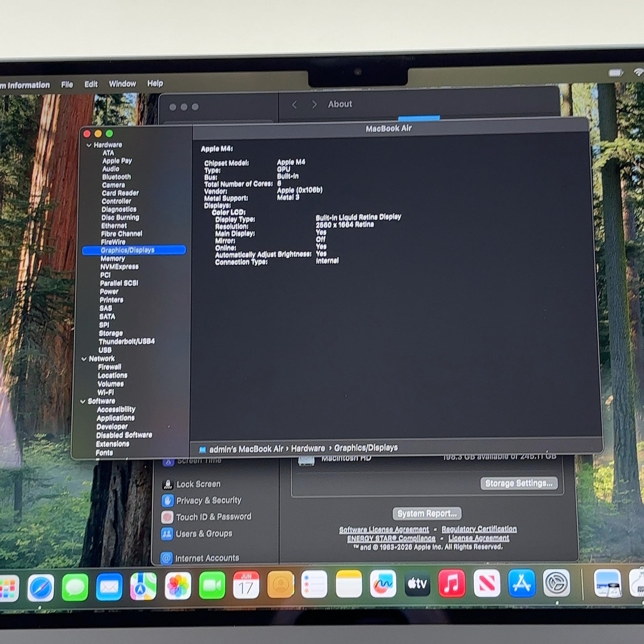The image size is (644, 644).
Task: Open the Regulatory Certification link
Action: pos(479,529)
